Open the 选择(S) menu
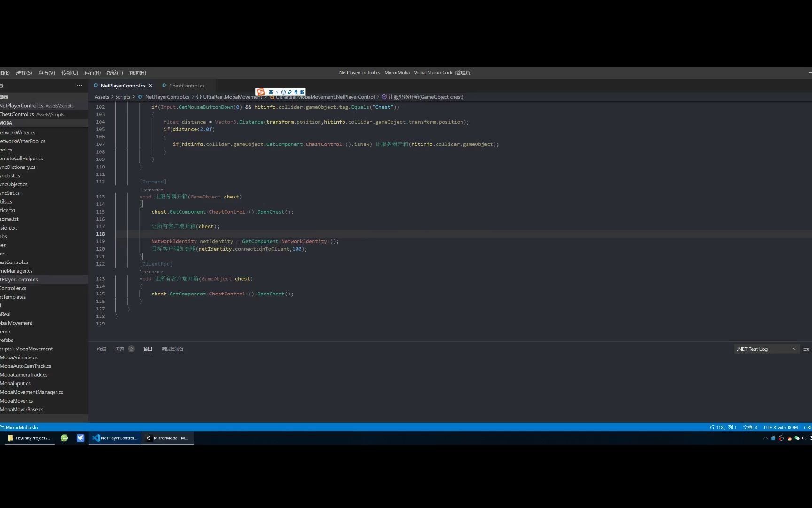The image size is (812, 508). coord(24,73)
